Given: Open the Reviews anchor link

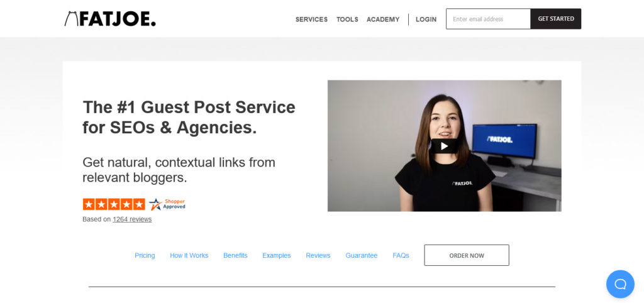Looking at the screenshot, I should 318,255.
